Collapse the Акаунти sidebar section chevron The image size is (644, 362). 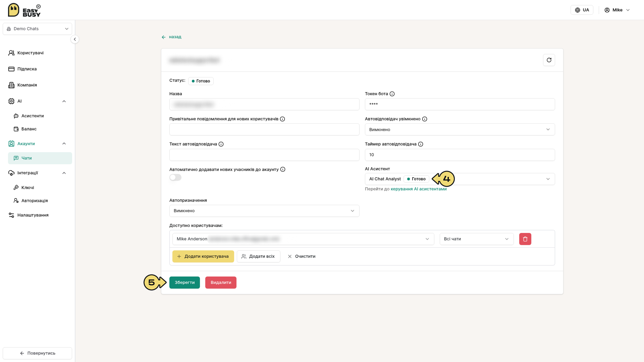tap(64, 144)
